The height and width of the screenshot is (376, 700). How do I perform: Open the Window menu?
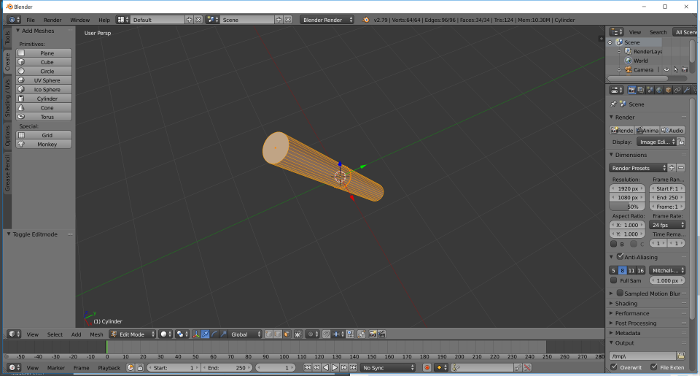tap(80, 20)
